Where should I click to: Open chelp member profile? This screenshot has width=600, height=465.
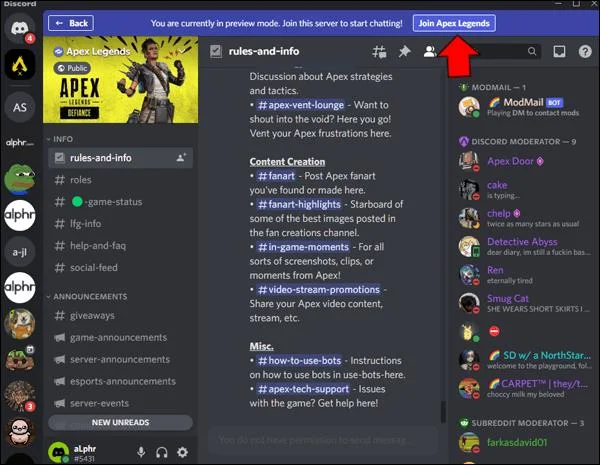tap(523, 218)
